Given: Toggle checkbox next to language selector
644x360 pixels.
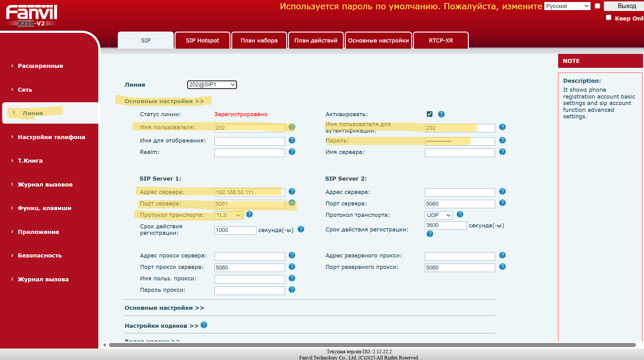Looking at the screenshot, I should [x=597, y=6].
